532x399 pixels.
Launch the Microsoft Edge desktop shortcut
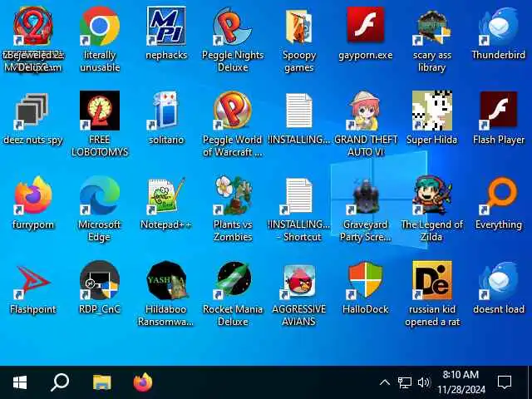coord(100,195)
